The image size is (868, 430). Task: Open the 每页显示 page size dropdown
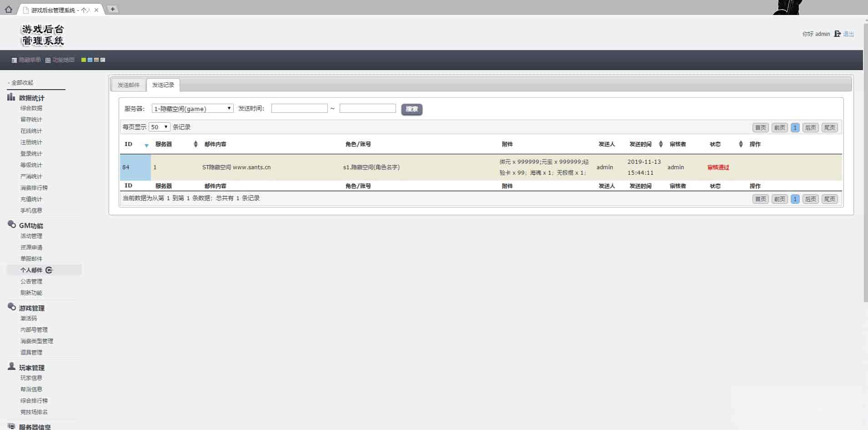159,127
